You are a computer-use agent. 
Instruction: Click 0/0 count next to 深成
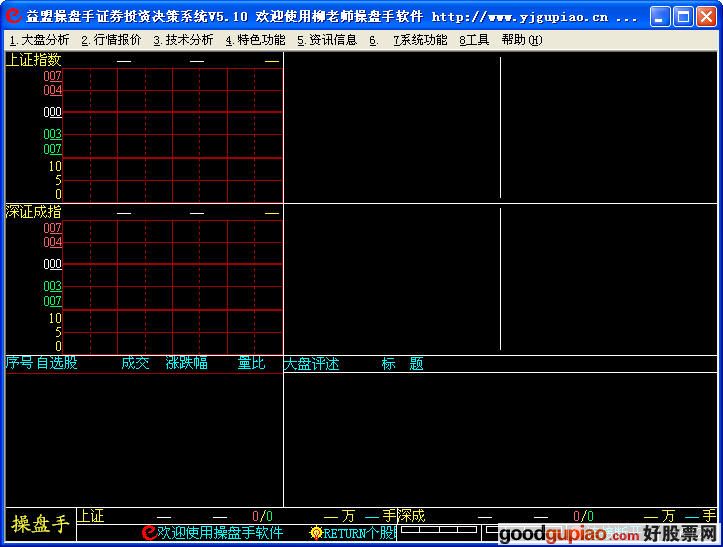(583, 516)
